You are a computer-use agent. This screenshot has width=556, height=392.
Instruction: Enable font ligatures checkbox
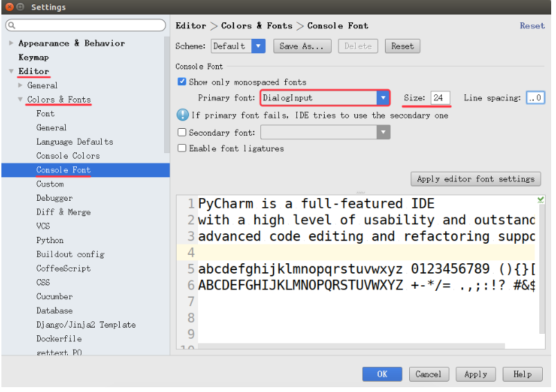tap(181, 148)
